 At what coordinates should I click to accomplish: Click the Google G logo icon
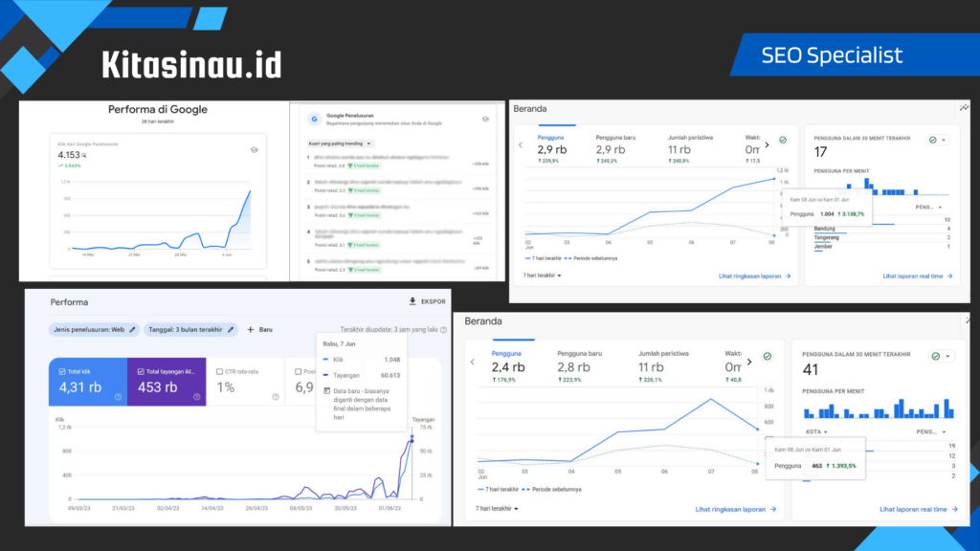pos(313,119)
